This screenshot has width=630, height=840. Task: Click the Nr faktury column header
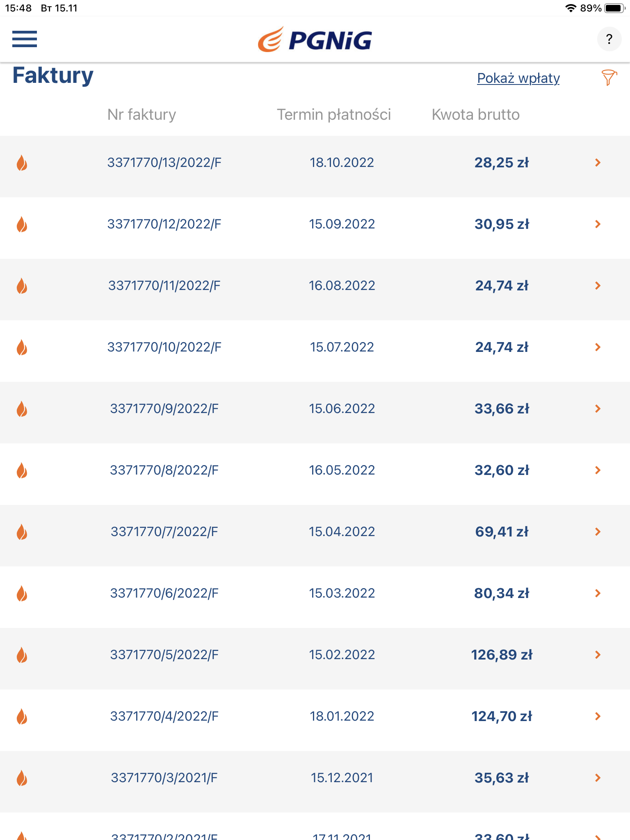coord(142,115)
